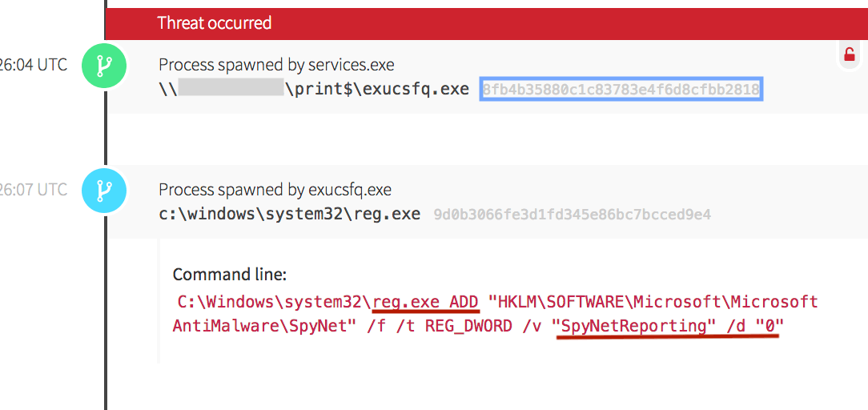Click the green process-spawn icon for services.exe
868x410 pixels.
click(104, 66)
